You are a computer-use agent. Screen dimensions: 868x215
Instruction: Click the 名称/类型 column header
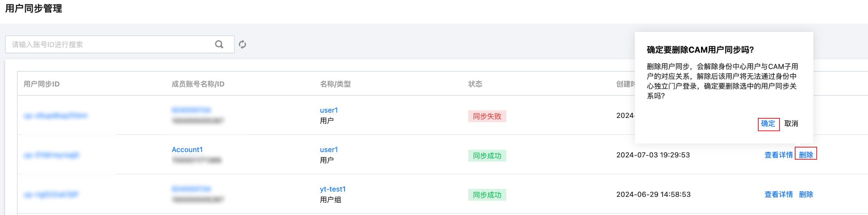point(335,84)
